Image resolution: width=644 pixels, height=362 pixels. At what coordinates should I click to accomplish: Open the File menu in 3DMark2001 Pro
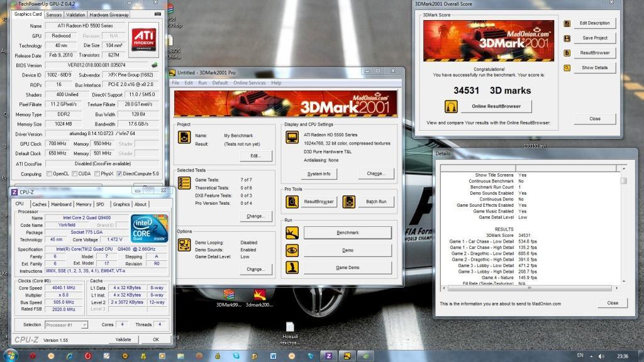(175, 83)
